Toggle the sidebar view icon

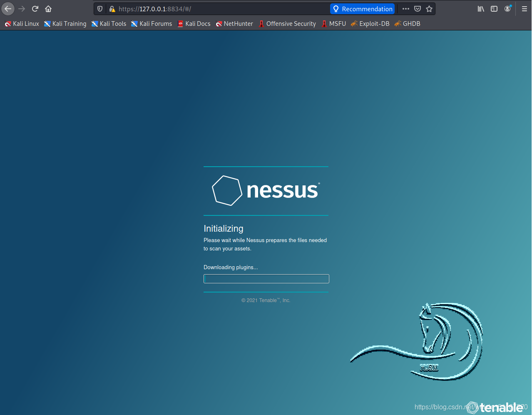[494, 9]
